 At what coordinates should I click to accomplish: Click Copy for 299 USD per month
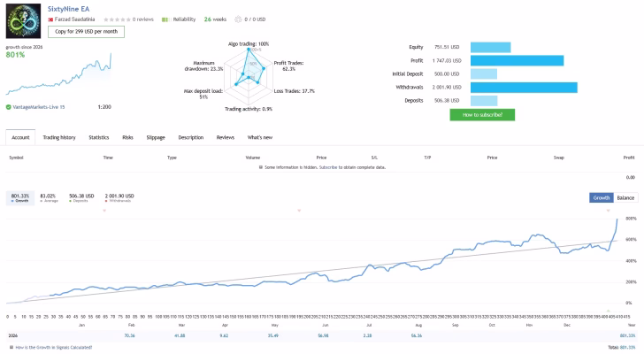[x=87, y=32]
